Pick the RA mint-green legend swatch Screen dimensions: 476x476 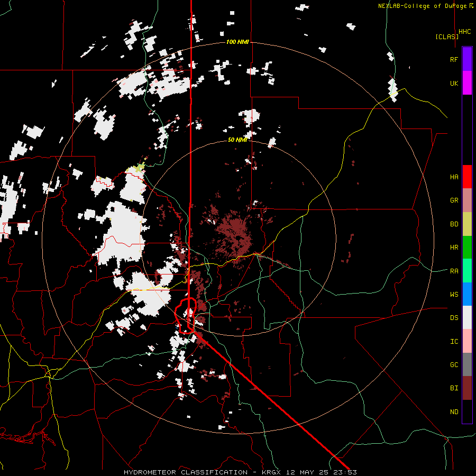click(x=467, y=271)
